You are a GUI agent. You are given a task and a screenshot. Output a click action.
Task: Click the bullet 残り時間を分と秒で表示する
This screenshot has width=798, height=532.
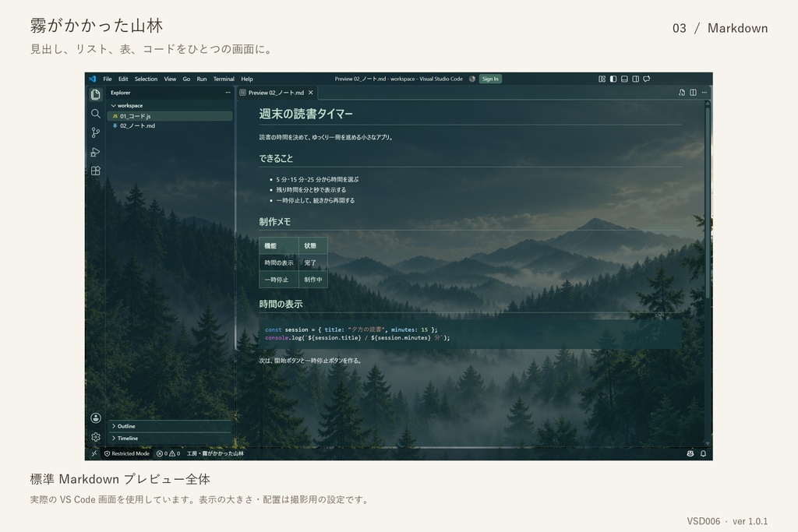(x=311, y=190)
